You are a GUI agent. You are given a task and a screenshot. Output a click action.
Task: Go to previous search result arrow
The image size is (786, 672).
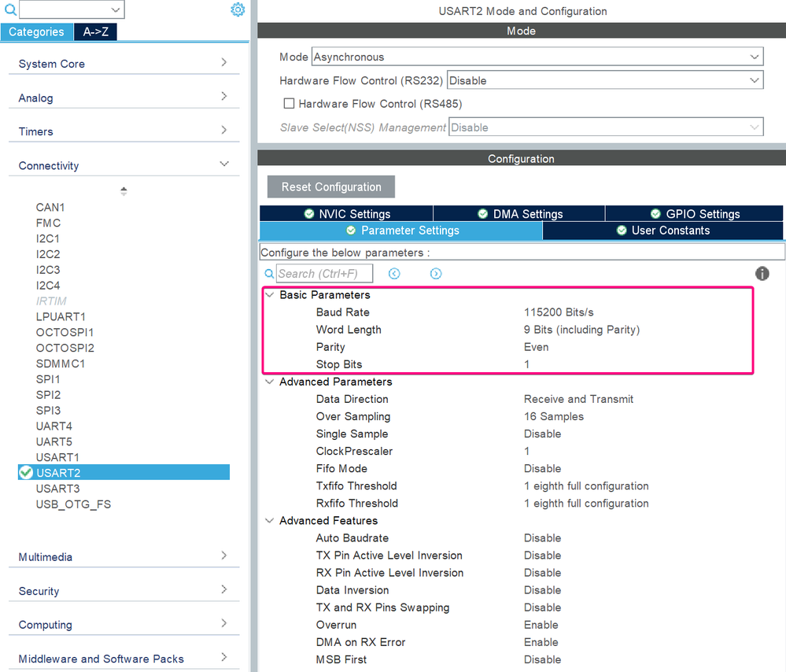(394, 273)
